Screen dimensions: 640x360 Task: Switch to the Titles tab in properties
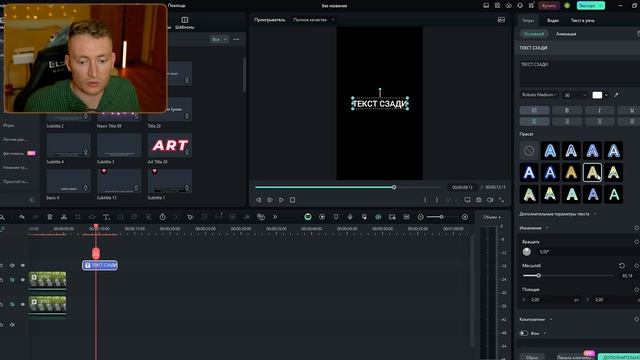(x=528, y=20)
